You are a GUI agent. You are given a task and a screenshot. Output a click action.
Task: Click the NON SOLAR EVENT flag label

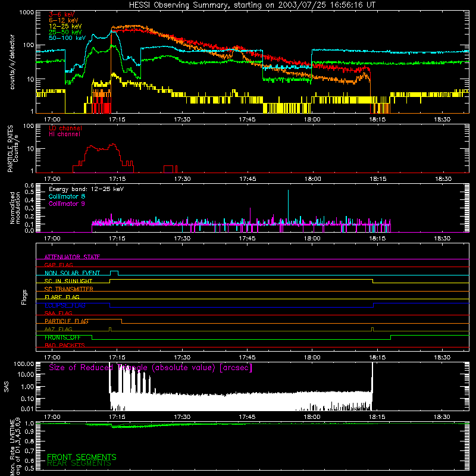click(x=72, y=273)
